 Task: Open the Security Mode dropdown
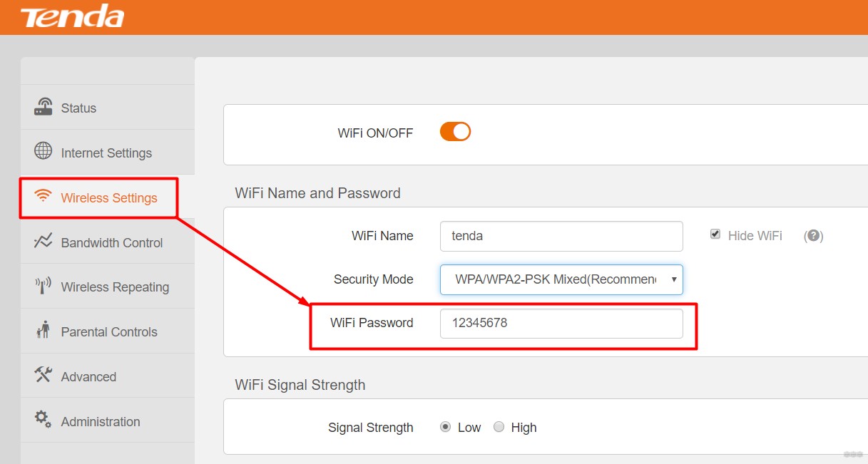(x=561, y=279)
